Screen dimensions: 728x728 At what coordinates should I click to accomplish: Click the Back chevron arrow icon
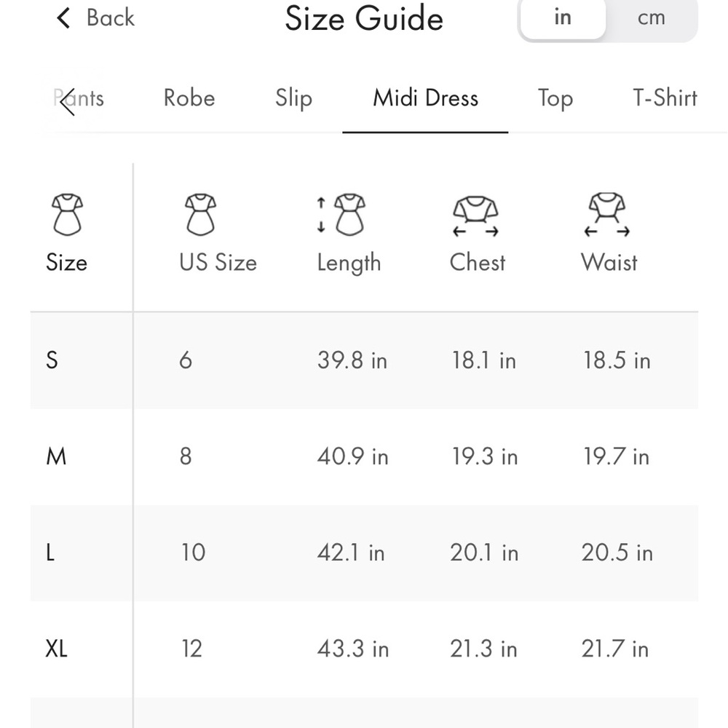(63, 18)
